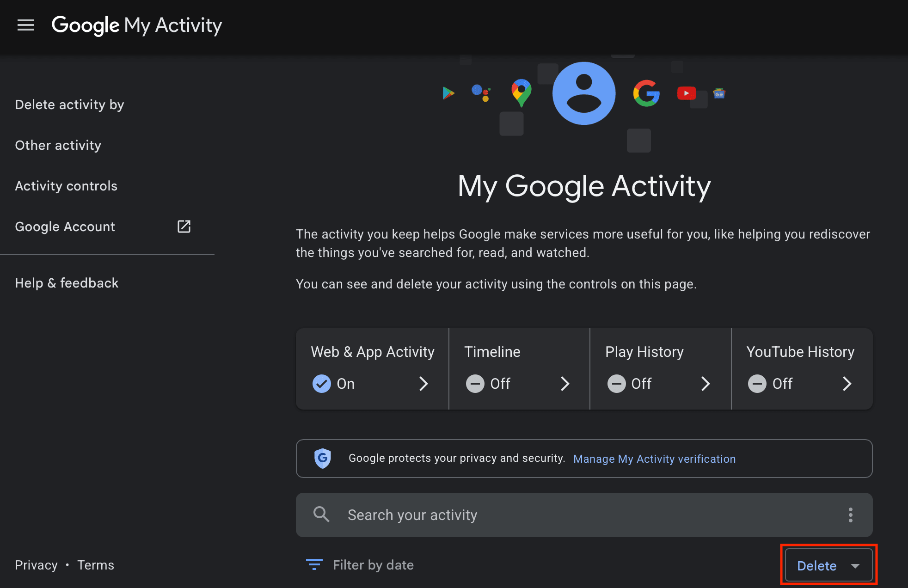Expand the Timeline card chevron
This screenshot has height=588, width=908.
pyautogui.click(x=565, y=384)
